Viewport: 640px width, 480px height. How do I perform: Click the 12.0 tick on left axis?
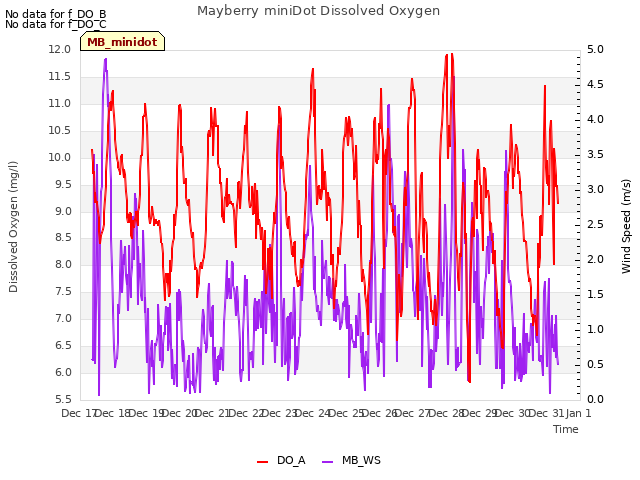pos(60,49)
